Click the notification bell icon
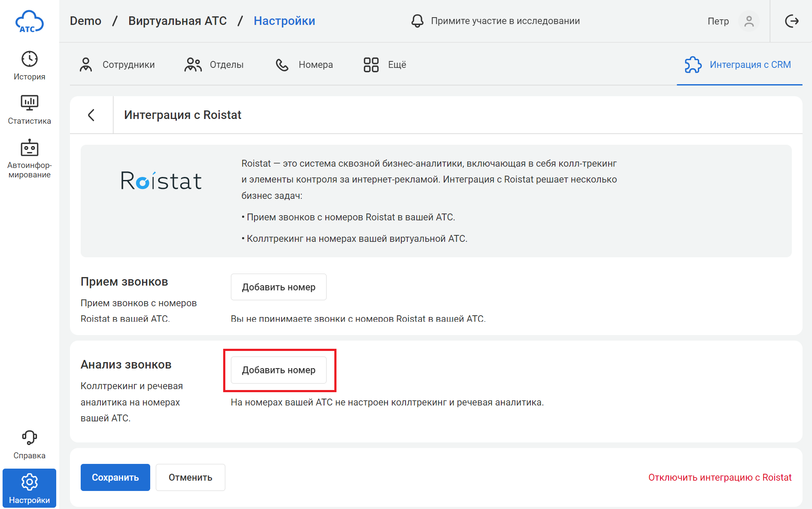 [x=417, y=21]
